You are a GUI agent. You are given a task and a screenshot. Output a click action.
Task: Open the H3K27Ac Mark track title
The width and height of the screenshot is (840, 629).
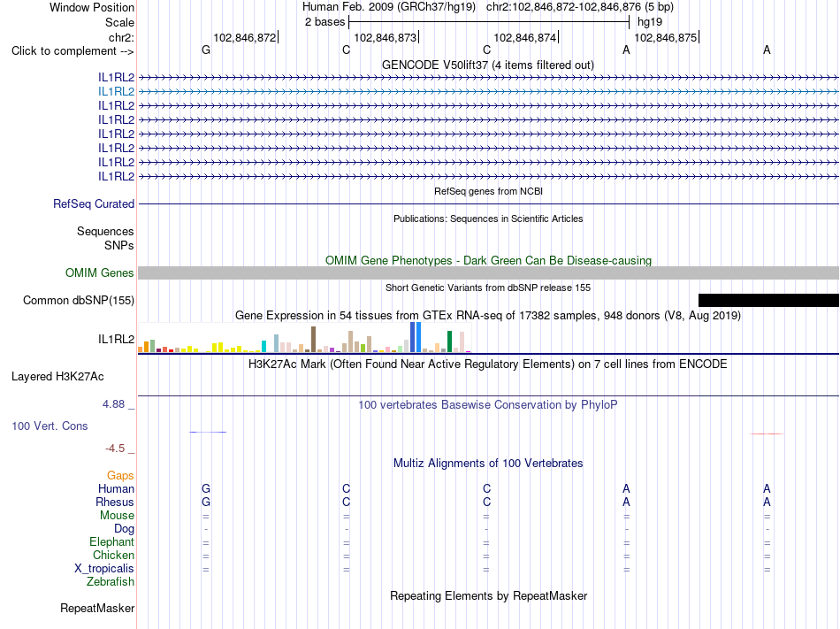(x=488, y=364)
